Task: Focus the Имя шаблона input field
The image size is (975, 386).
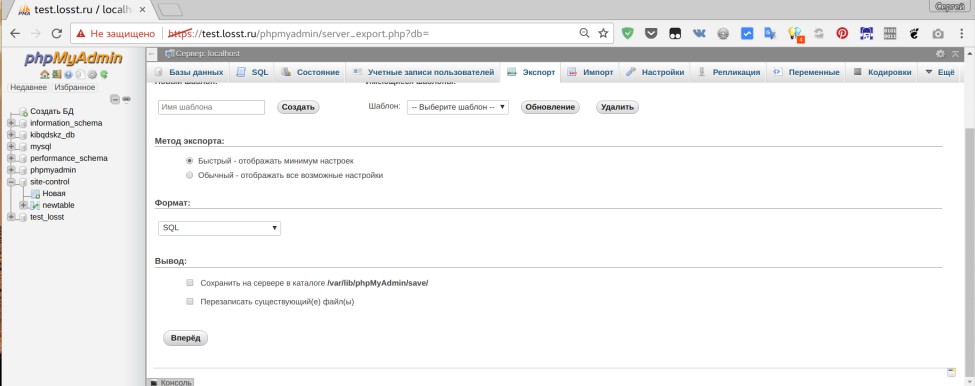Action: [211, 107]
